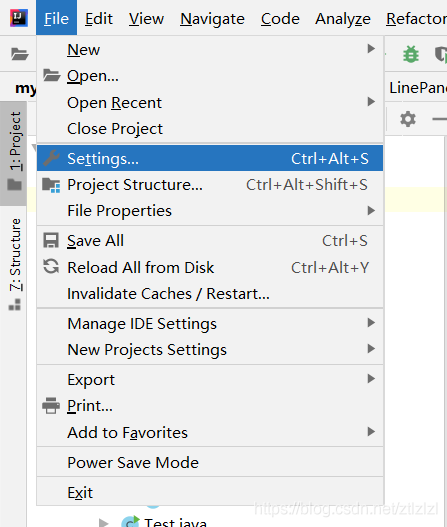Open the 7: Structure tool tab
Viewport: 447px width, 527px height.
pos(14,264)
